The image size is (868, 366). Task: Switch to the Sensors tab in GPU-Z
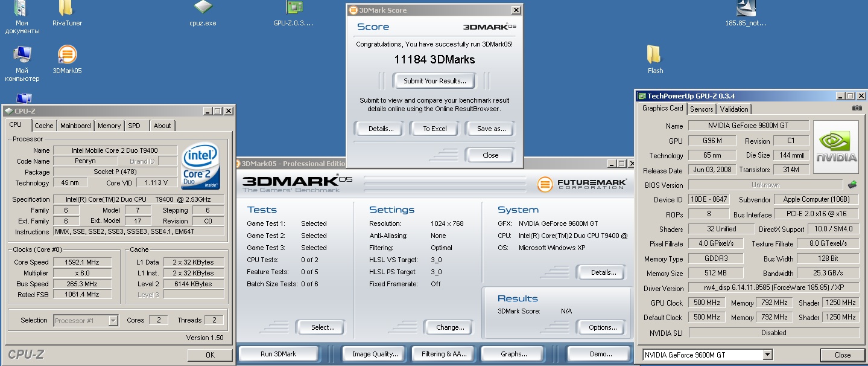click(x=702, y=109)
